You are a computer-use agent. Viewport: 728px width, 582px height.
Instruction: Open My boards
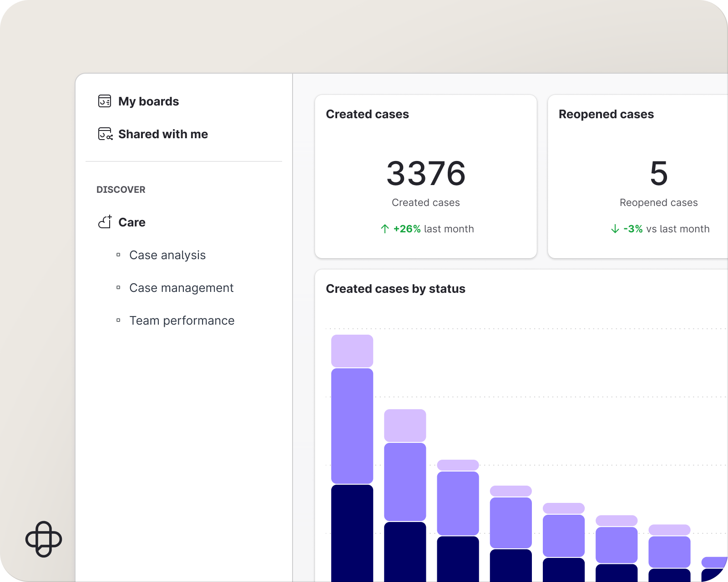pyautogui.click(x=148, y=101)
